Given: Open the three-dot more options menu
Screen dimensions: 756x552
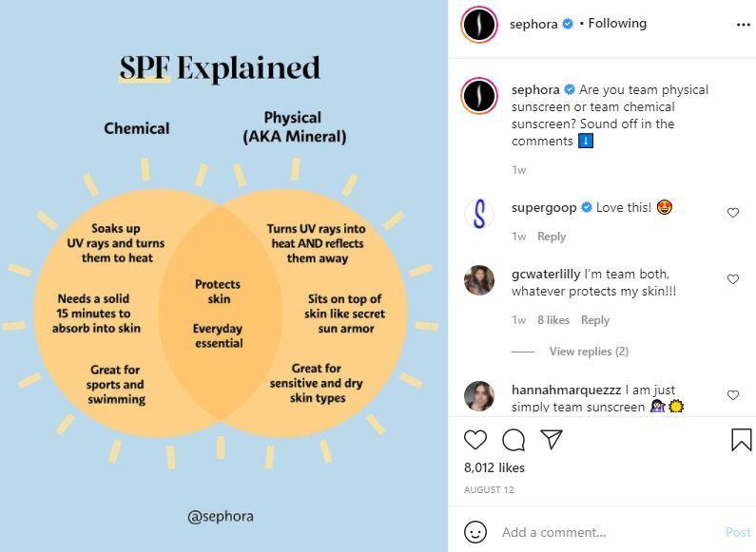Looking at the screenshot, I should [744, 25].
